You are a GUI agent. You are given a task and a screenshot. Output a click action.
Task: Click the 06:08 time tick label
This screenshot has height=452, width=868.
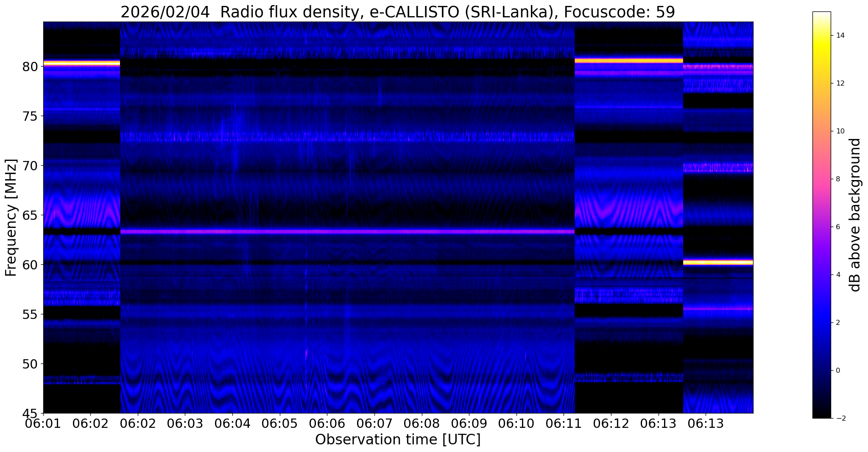point(421,423)
